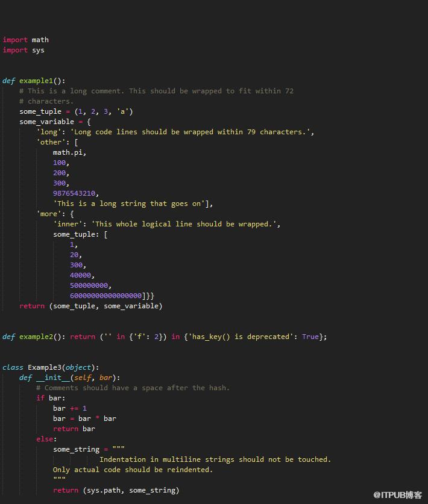Image resolution: width=428 pixels, height=504 pixels.
Task: Click the 'bar = bar * bar' line
Action: (84, 419)
